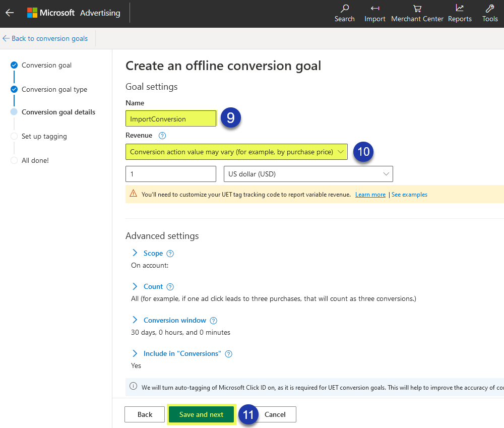
Task: Click the Import icon
Action: 374,13
